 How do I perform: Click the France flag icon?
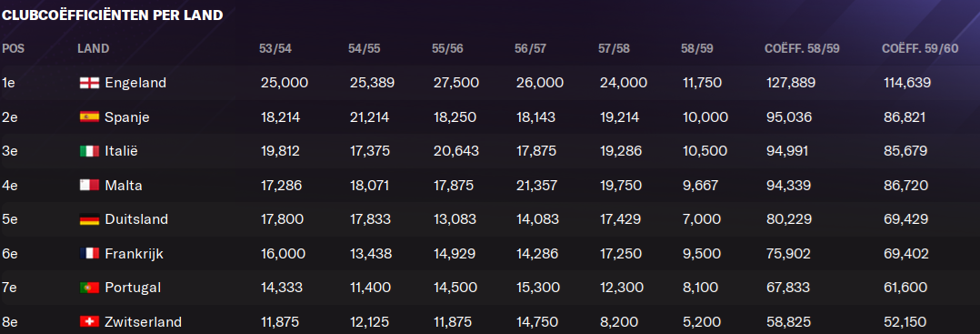[x=89, y=253]
